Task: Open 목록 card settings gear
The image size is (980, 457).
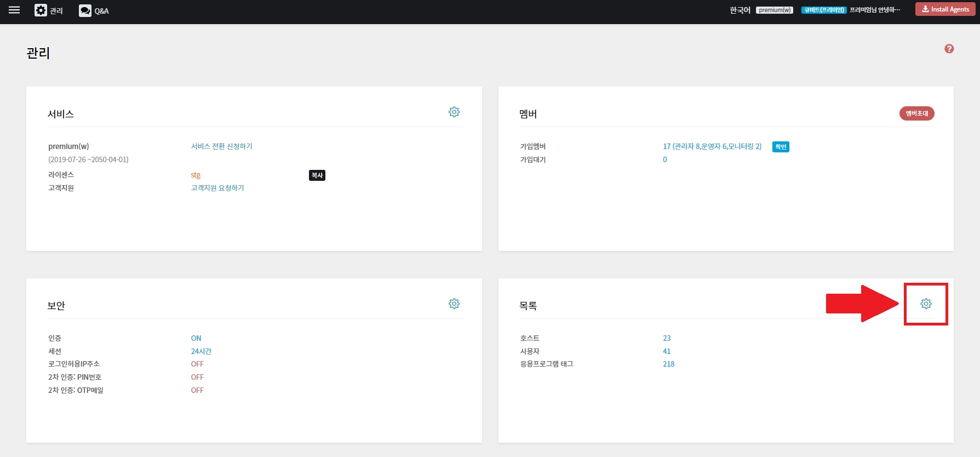Action: 926,304
